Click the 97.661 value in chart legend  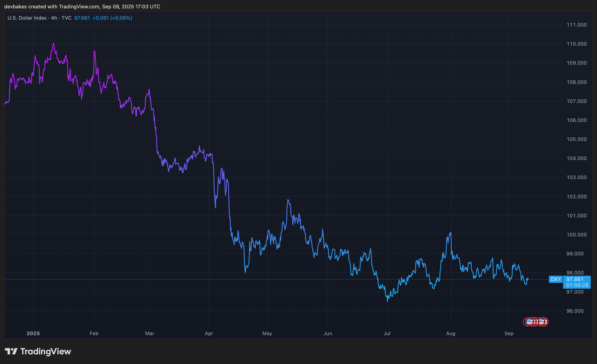[x=82, y=18]
